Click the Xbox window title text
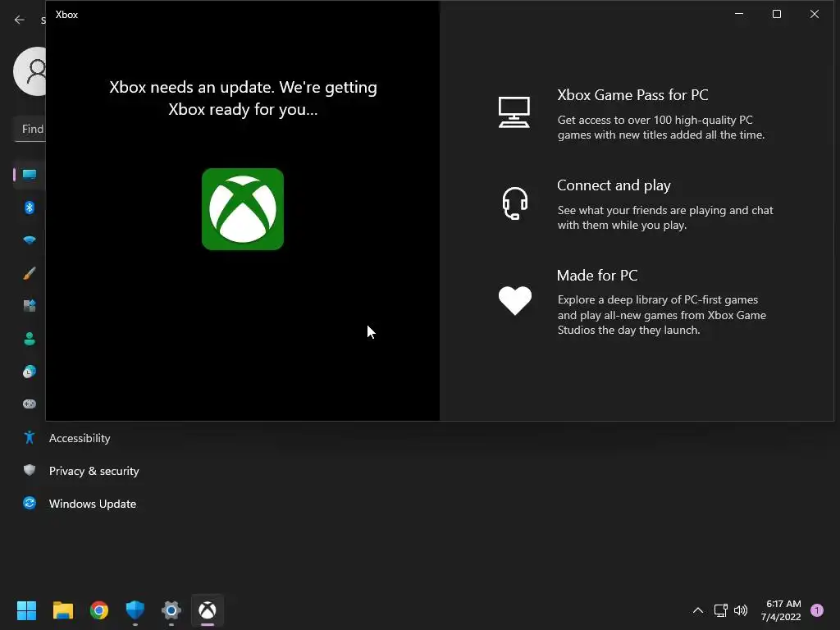This screenshot has height=630, width=840. 66,15
